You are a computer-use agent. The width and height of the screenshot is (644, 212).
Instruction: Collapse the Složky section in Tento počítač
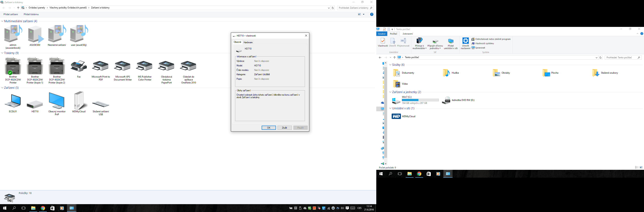[x=390, y=65]
